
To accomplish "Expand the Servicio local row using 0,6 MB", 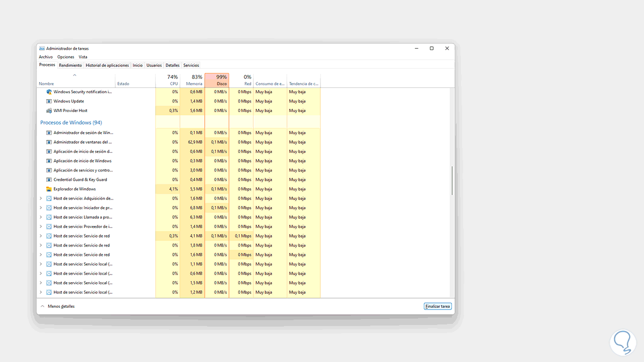I will tap(41, 274).
